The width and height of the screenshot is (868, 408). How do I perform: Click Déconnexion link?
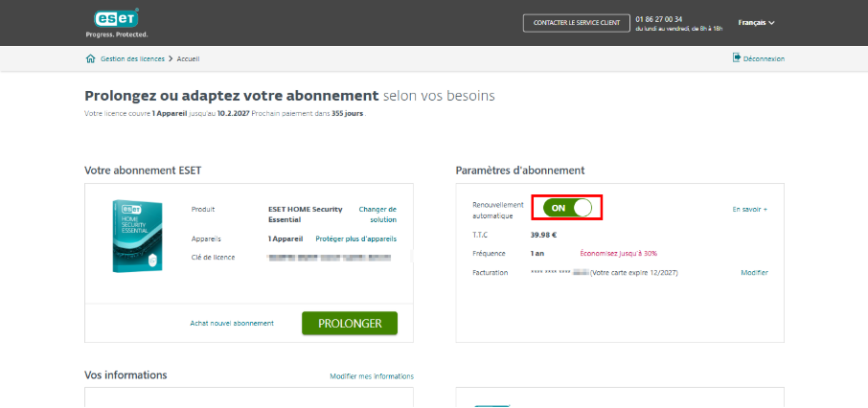(764, 58)
